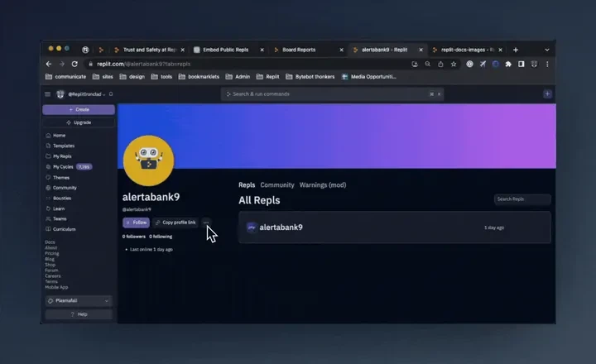Follow the alertabank9 user
Screen dimensions: 596x364
point(136,223)
